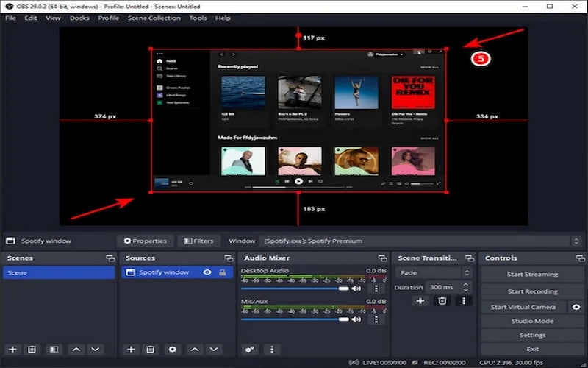Click Start Recording button
Viewport: 588px width, 368px height.
point(532,291)
